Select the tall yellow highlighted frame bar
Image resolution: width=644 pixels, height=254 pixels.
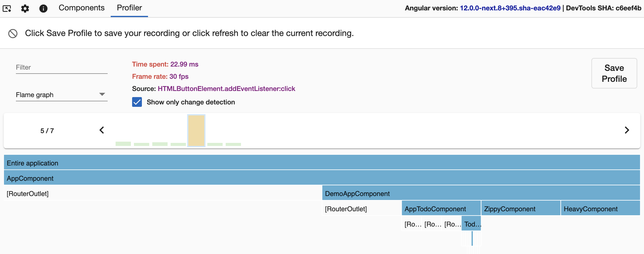pos(196,130)
